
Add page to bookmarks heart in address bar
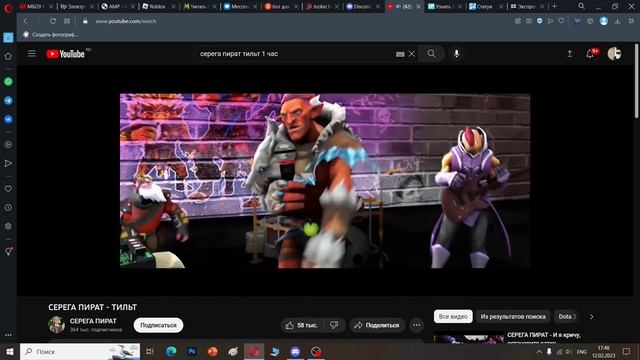click(562, 21)
